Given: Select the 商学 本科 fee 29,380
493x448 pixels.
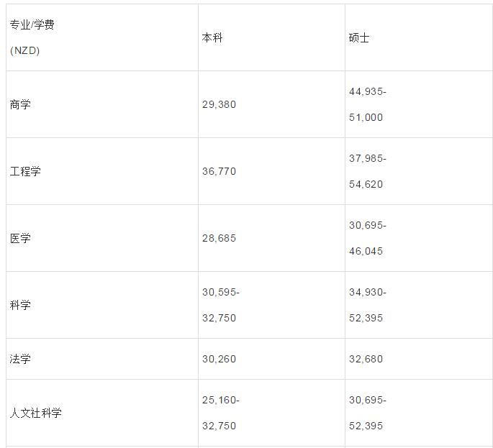Looking at the screenshot, I should pyautogui.click(x=219, y=104).
